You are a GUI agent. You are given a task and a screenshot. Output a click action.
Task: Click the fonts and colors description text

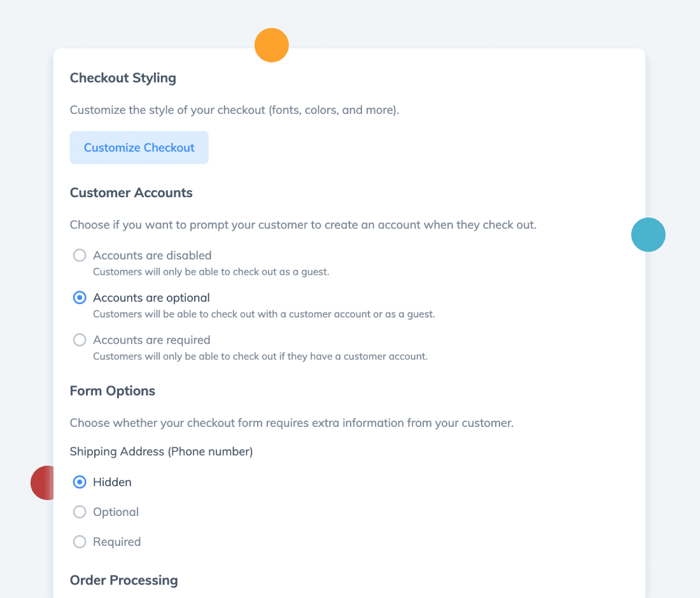click(x=234, y=110)
